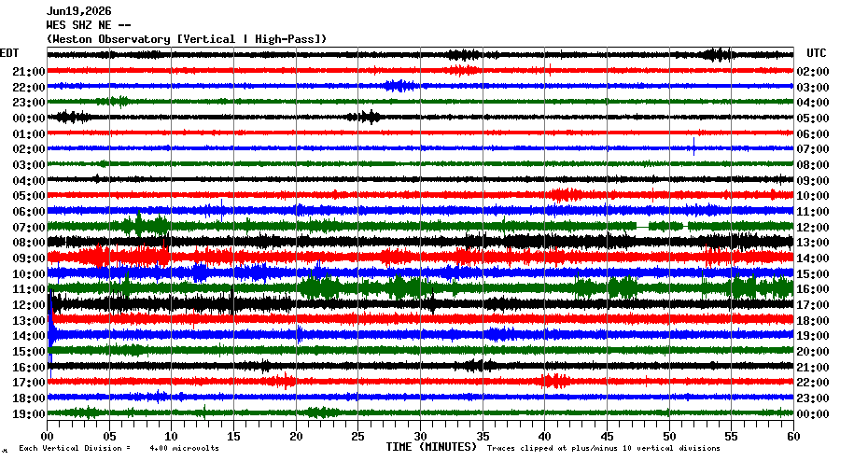This screenshot has height=461, width=868.
Task: Click the 05 minute axis tick label
Action: pos(109,437)
